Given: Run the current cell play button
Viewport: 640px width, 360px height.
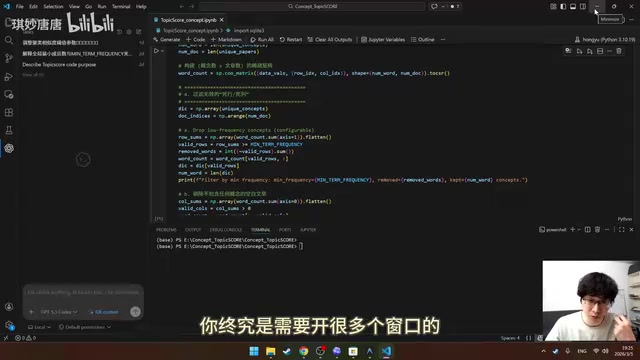Looking at the screenshot, I should 156,51.
